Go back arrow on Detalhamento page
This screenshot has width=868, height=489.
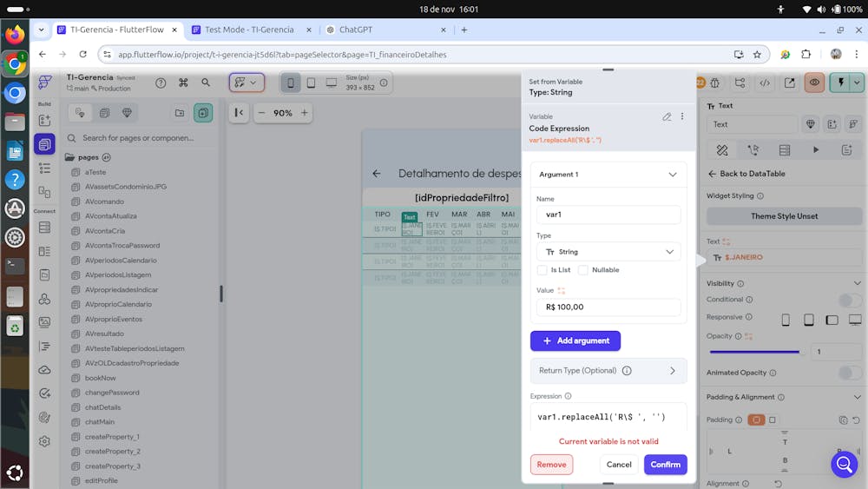coord(377,174)
